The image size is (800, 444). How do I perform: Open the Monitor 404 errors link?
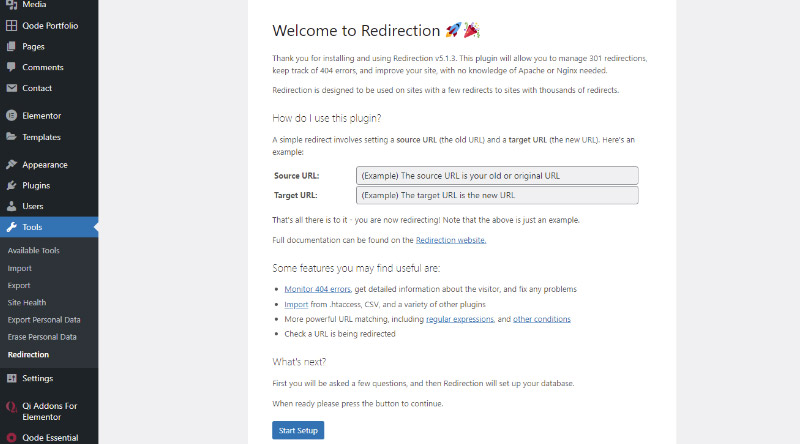click(x=317, y=289)
